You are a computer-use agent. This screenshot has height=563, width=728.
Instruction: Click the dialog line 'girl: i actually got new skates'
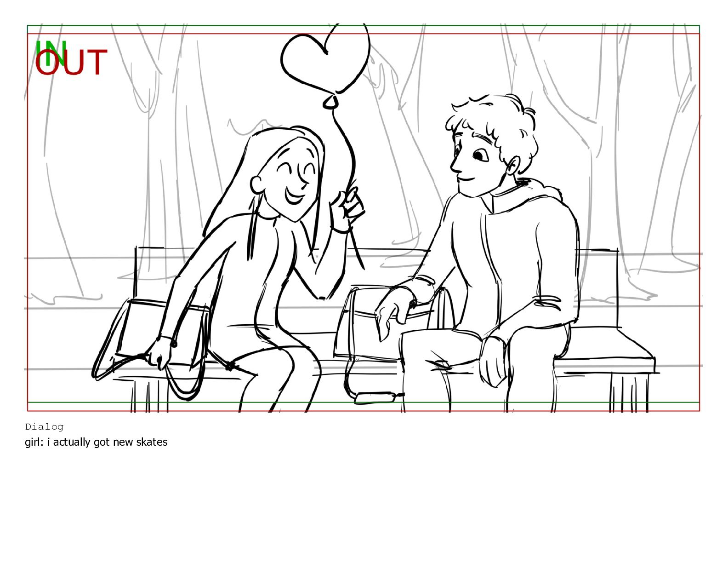pos(96,442)
